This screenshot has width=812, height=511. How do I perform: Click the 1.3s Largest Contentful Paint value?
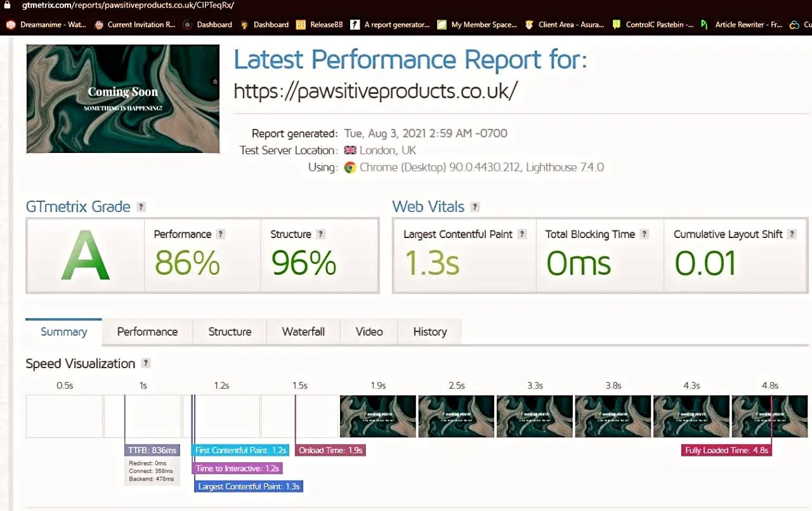tap(431, 263)
